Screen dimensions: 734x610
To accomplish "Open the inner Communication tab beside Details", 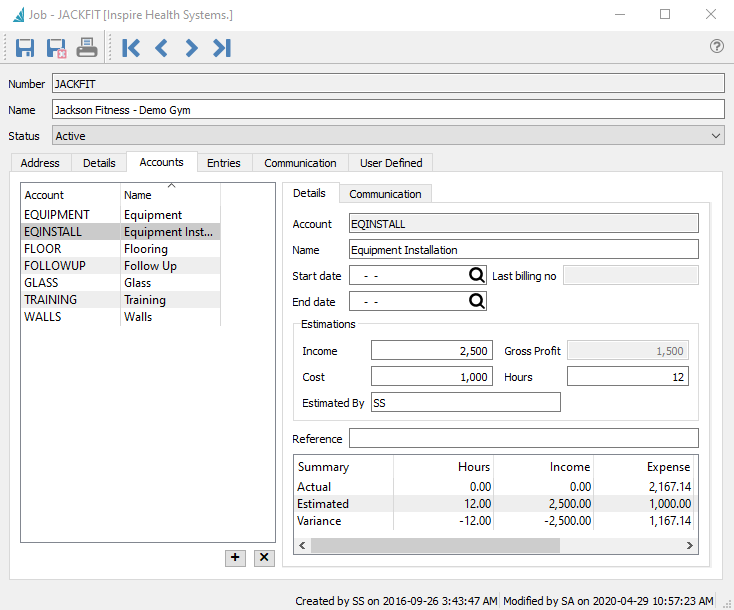I will click(385, 194).
